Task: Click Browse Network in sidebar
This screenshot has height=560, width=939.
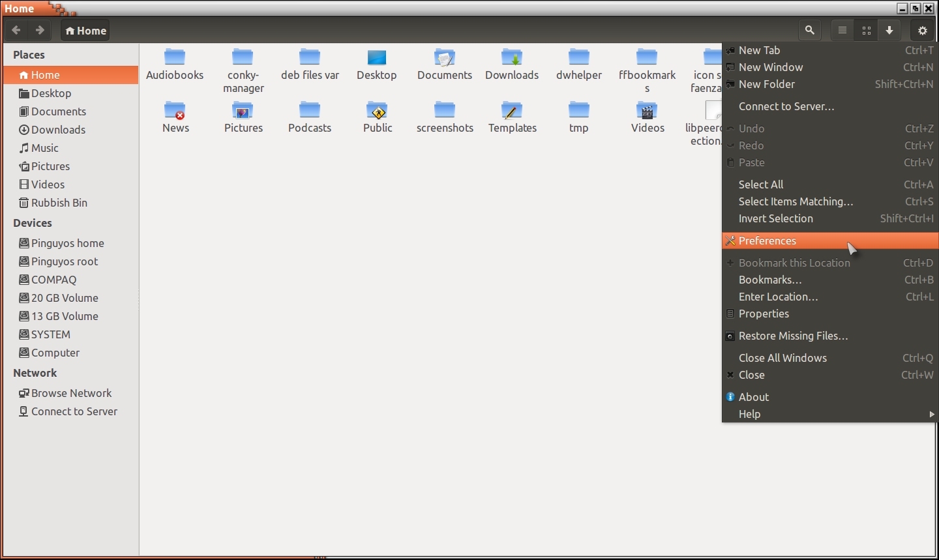Action: coord(71,393)
